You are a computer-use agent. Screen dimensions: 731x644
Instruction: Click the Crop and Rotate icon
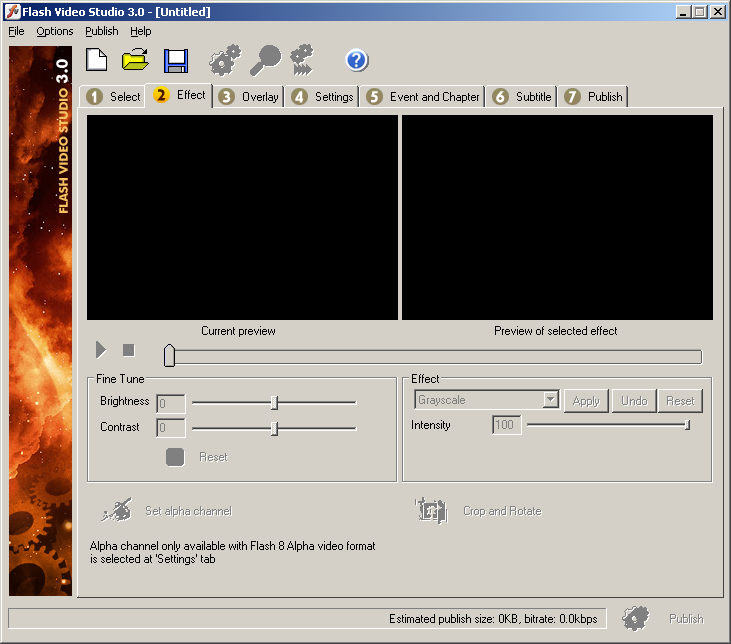pyautogui.click(x=431, y=510)
